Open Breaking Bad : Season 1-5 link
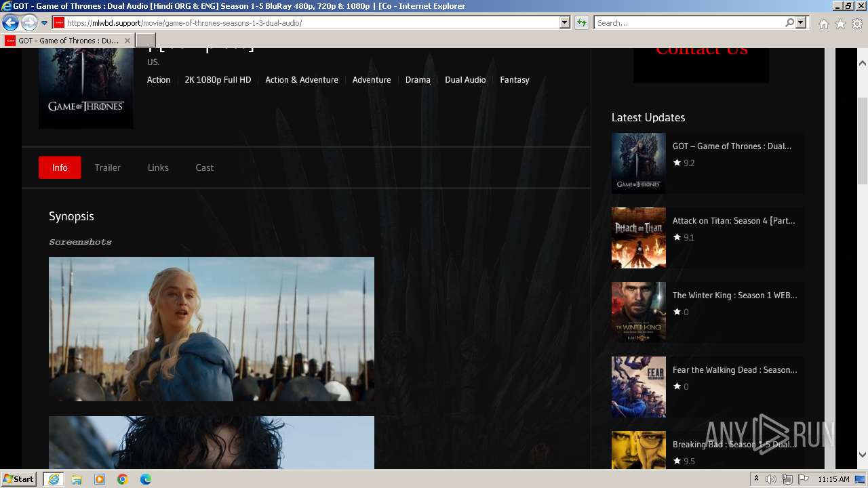Viewport: 868px width, 488px height. tap(735, 444)
